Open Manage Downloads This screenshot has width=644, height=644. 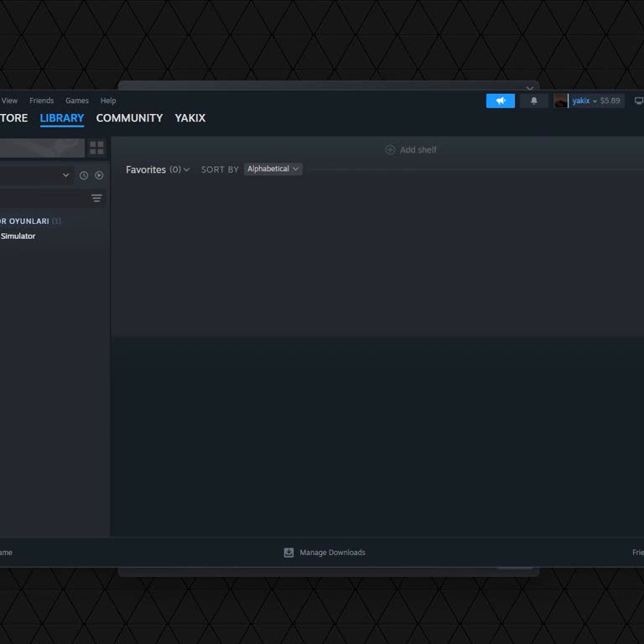325,553
